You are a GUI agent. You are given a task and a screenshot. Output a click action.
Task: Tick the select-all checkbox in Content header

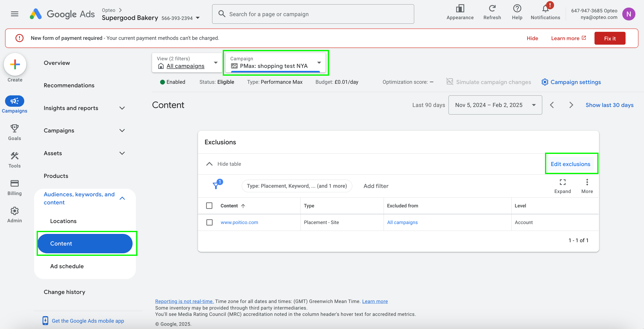[209, 206]
